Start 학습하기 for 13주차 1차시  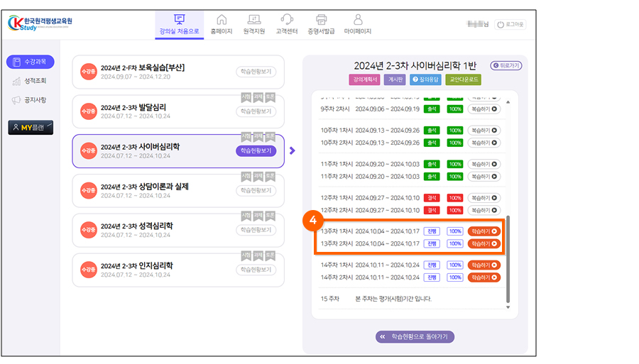tap(484, 231)
